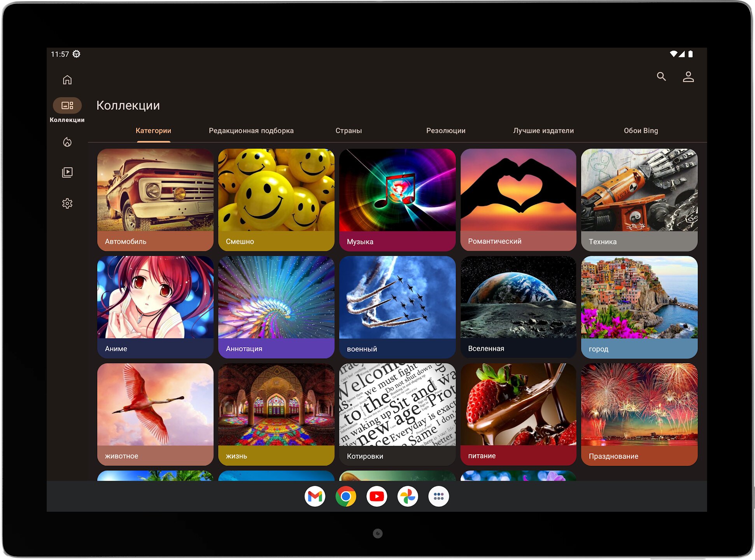Open the Home icon in sidebar

[x=67, y=80]
